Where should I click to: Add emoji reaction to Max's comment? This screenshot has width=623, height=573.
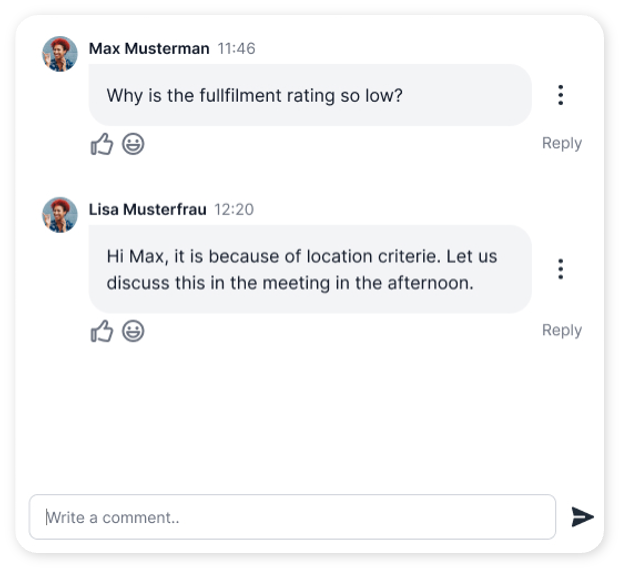coord(133,144)
